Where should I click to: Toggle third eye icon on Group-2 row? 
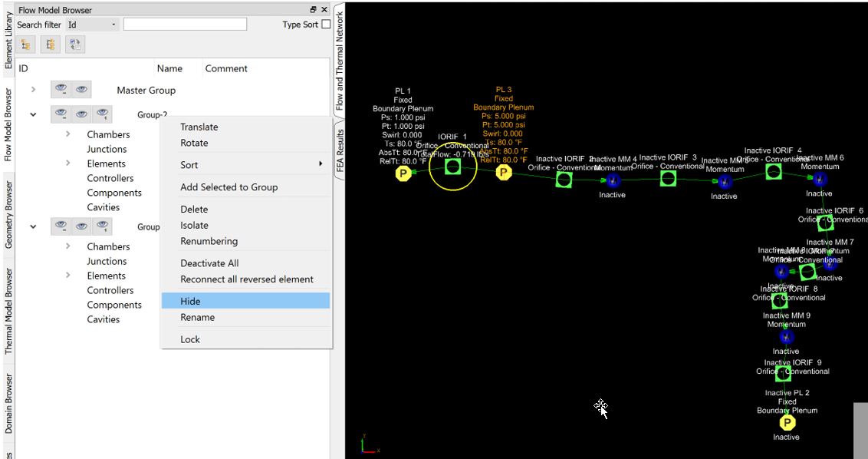(x=102, y=114)
